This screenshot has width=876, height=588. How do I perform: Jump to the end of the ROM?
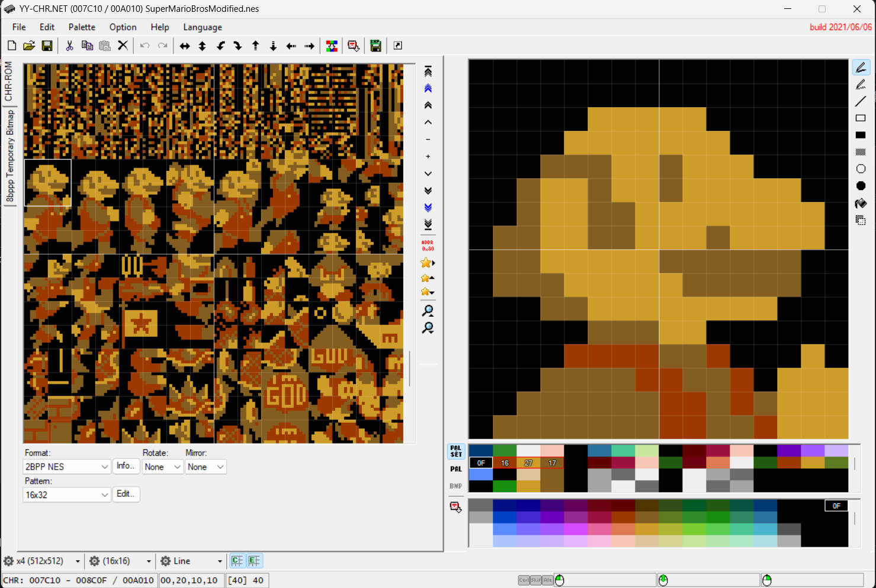[x=428, y=224]
